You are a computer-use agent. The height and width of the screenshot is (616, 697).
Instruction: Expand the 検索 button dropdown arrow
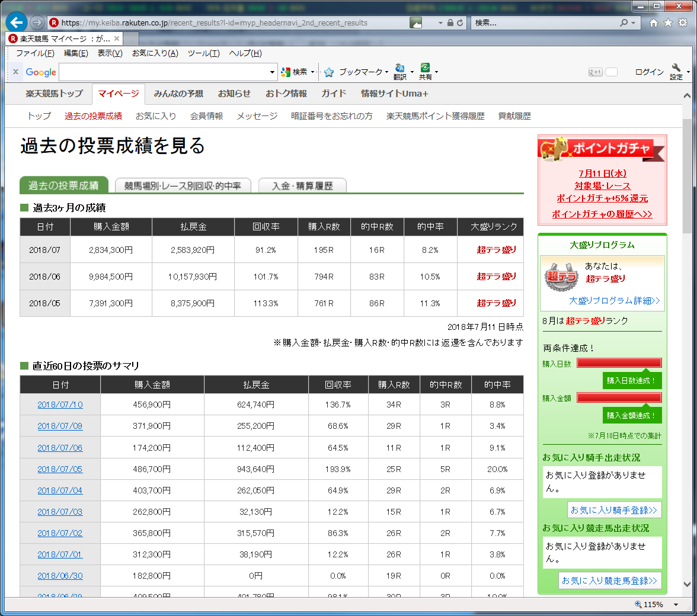[312, 72]
